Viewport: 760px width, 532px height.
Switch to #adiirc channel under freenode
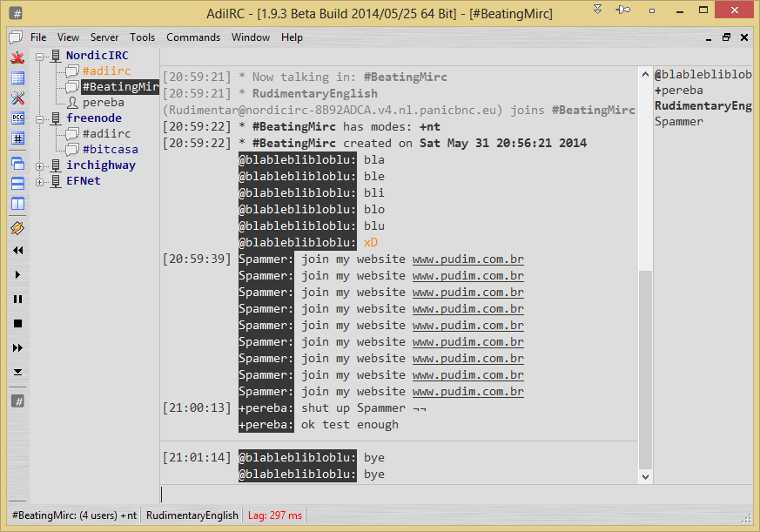[x=106, y=133]
